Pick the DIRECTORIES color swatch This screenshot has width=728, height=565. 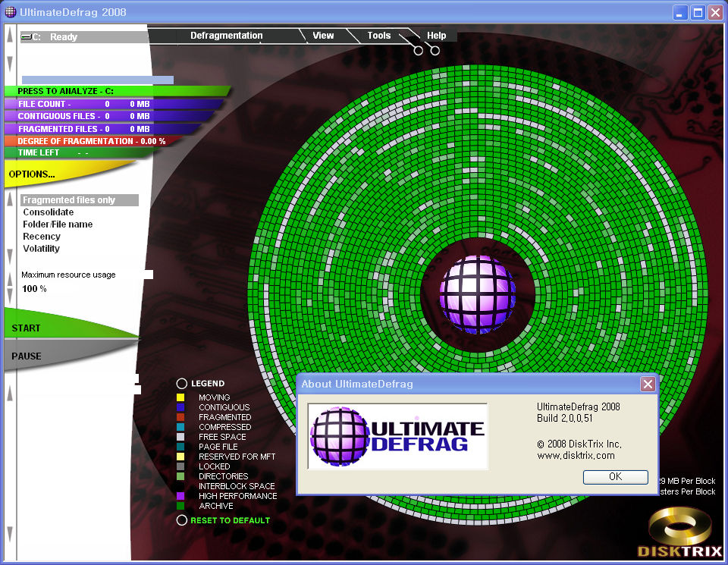[x=180, y=476]
